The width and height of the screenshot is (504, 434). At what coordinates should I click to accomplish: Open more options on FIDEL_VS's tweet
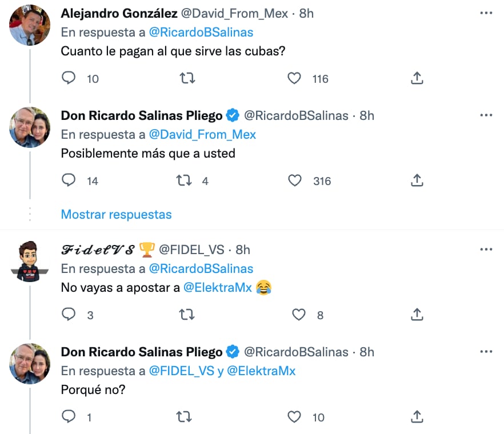click(x=486, y=249)
